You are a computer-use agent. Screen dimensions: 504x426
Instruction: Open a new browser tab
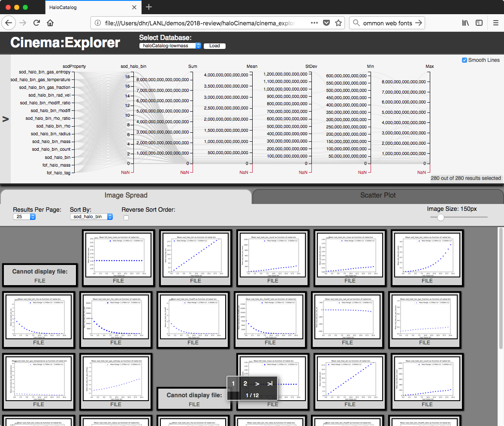point(148,7)
